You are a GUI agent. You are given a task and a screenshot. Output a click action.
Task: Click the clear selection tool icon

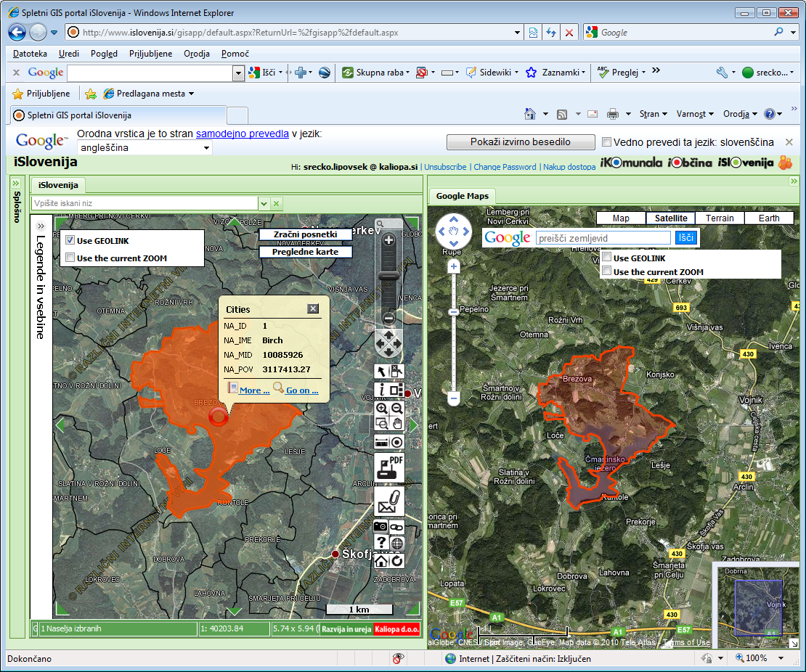coord(397,372)
